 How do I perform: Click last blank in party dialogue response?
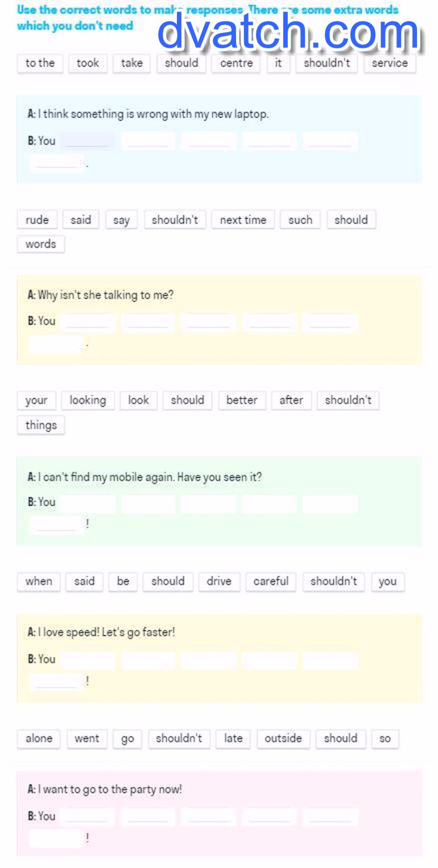pyautogui.click(x=56, y=838)
